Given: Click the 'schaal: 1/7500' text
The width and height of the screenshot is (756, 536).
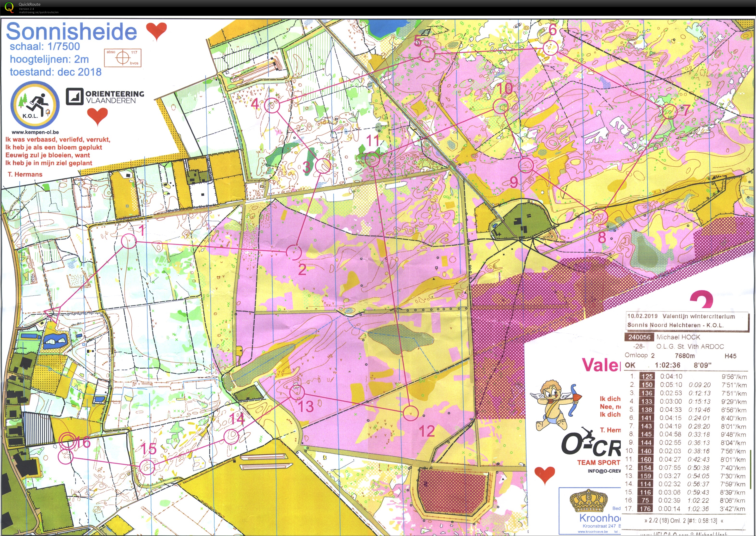Looking at the screenshot, I should [x=45, y=47].
